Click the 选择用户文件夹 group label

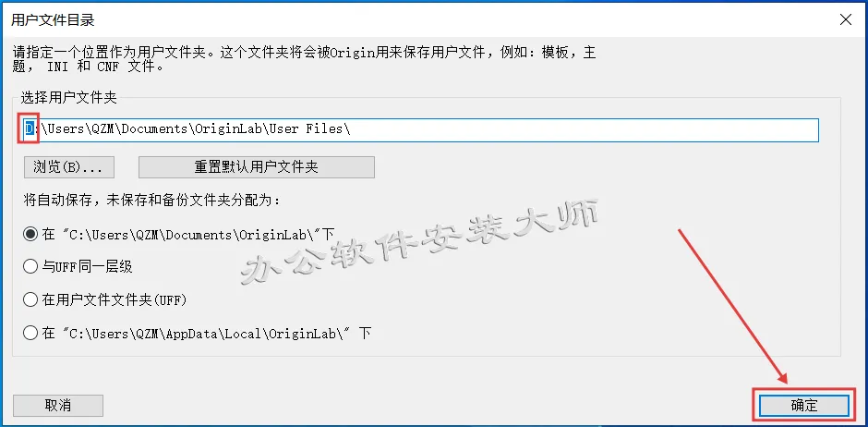(x=68, y=98)
